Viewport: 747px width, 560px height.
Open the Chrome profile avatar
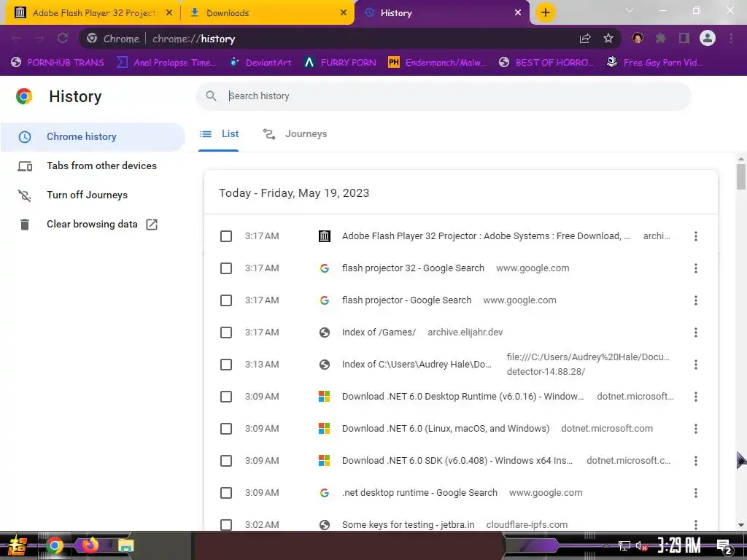(x=707, y=38)
